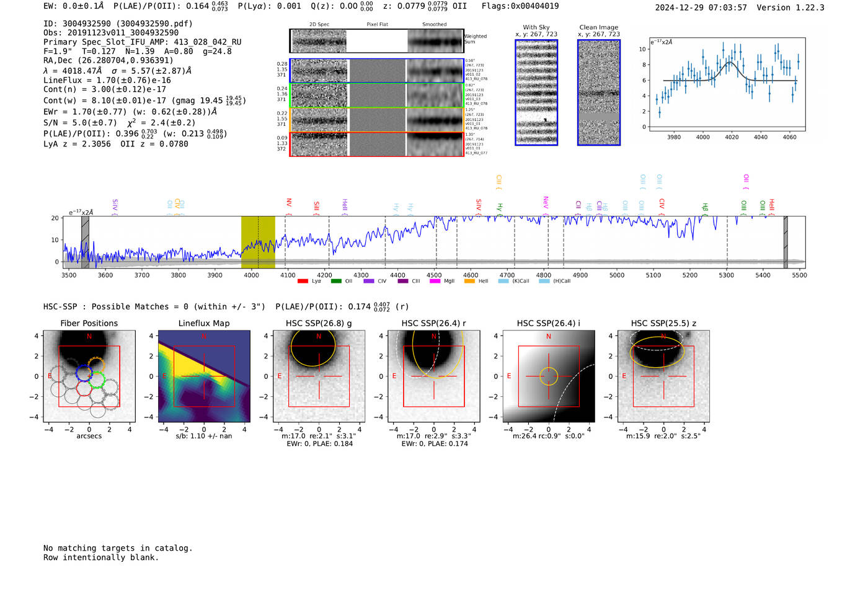Open the HSC SSP(26.8) g image
This screenshot has width=868, height=591.
point(319,376)
